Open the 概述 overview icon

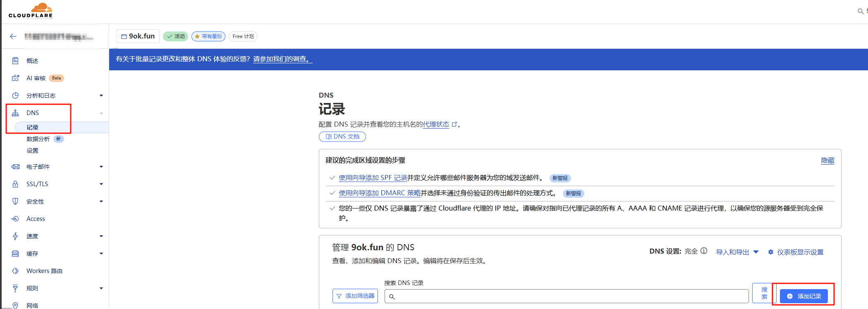[15, 61]
